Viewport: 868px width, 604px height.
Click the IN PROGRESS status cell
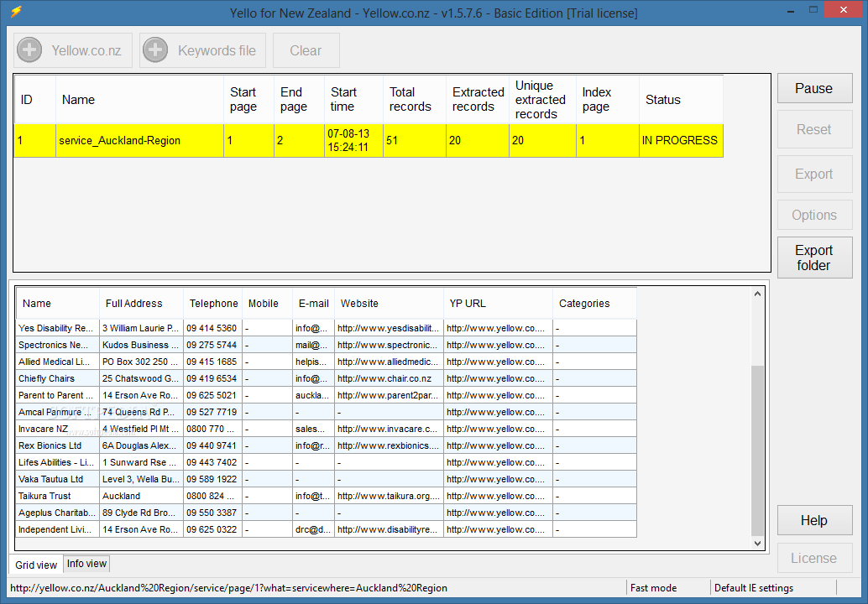pos(681,140)
